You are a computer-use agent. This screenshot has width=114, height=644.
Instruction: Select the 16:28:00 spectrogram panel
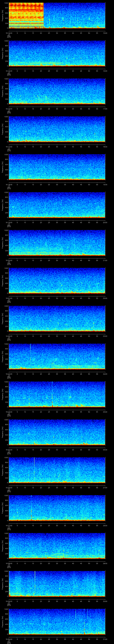coord(57,546)
